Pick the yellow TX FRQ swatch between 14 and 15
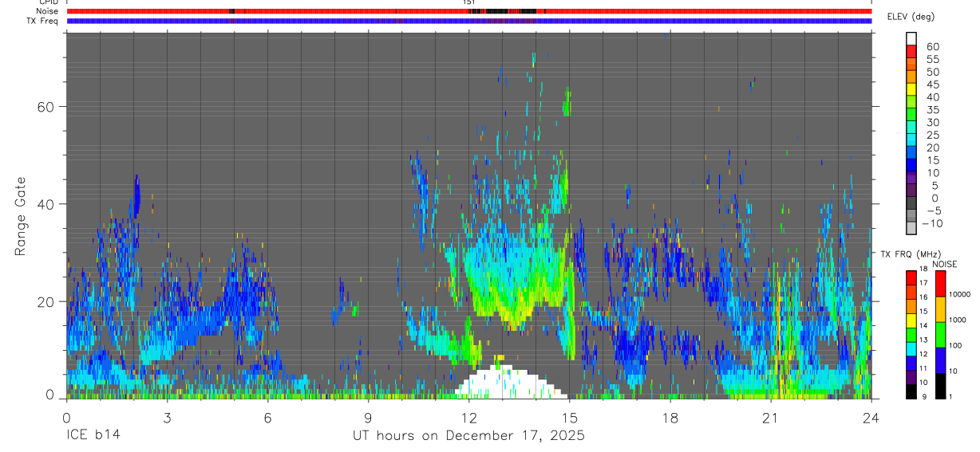 tap(911, 320)
